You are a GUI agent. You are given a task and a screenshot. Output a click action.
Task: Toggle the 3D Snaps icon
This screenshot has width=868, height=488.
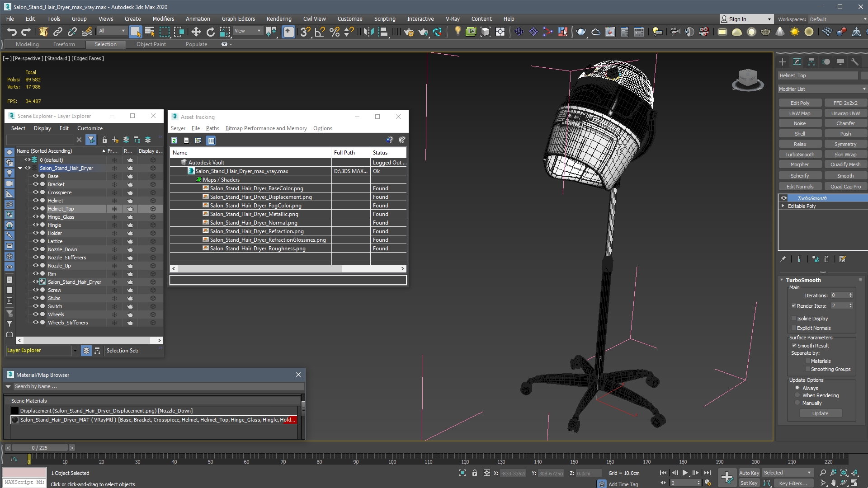(x=306, y=32)
